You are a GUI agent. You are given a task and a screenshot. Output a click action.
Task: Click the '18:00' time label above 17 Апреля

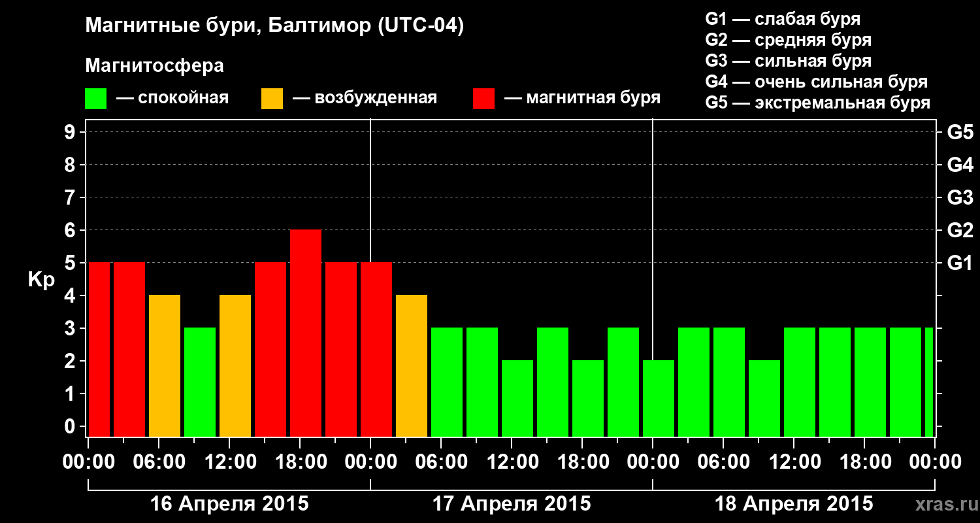[x=582, y=462]
